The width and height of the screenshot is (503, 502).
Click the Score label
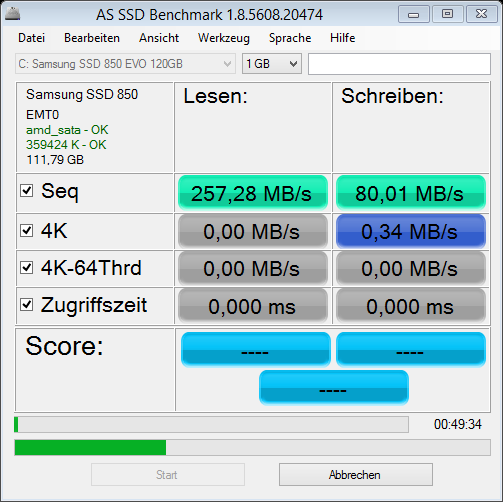pyautogui.click(x=64, y=346)
